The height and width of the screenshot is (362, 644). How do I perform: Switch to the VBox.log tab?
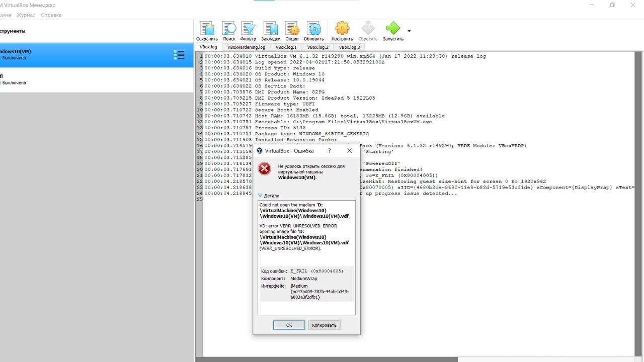(x=208, y=47)
